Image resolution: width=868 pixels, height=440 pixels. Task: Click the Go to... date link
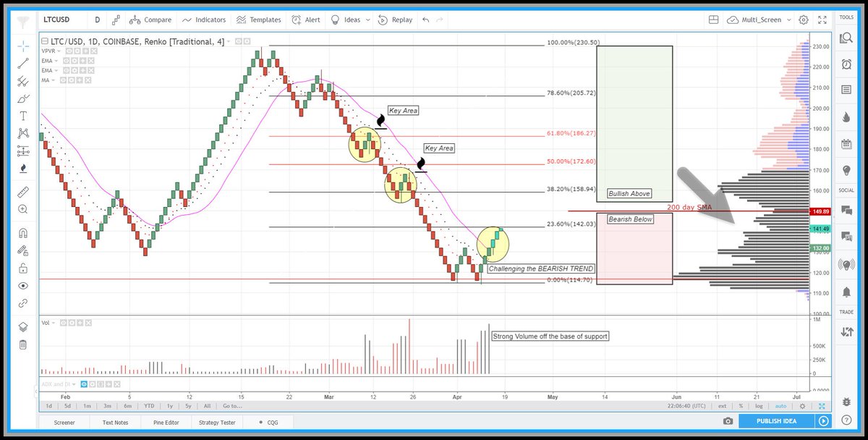232,406
